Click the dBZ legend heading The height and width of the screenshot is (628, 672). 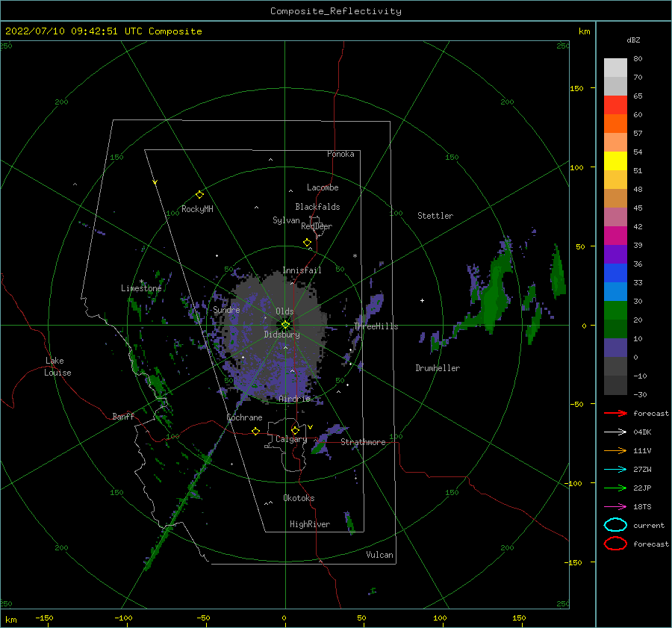click(633, 40)
